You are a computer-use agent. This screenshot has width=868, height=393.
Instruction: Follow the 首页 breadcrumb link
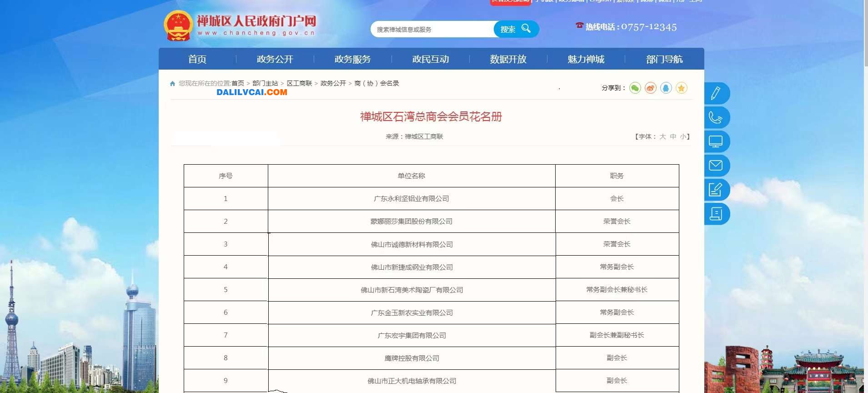click(238, 84)
